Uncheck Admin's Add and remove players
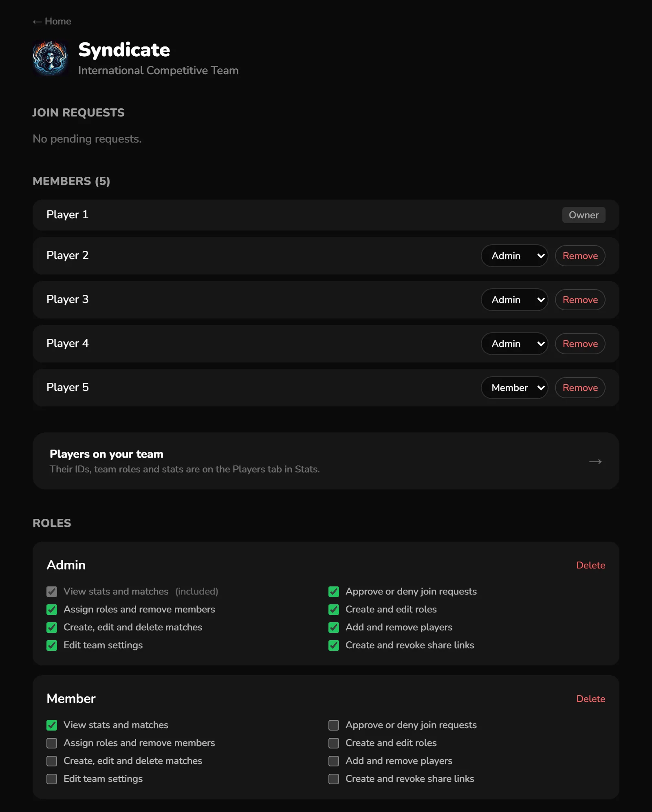 (334, 628)
